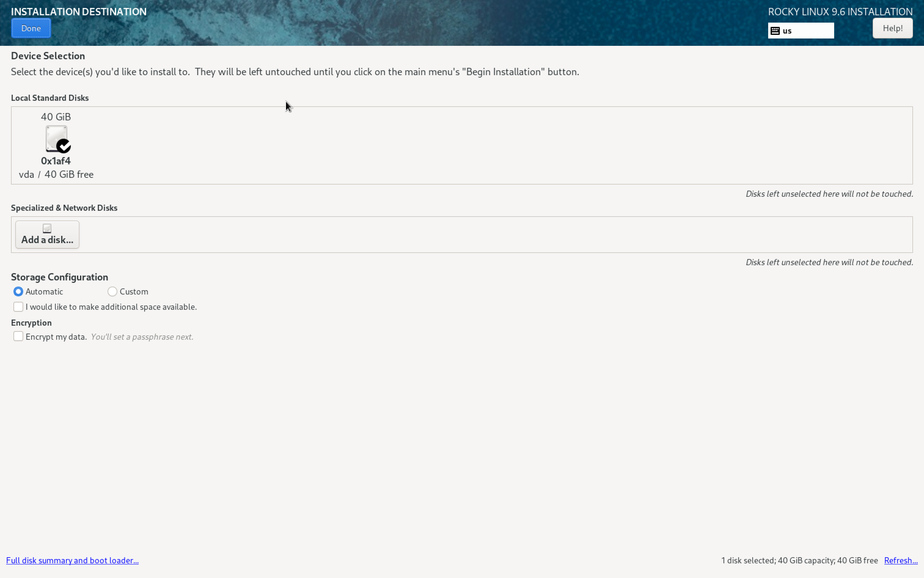
Task: Open Full disk summary and boot loader link
Action: [72, 560]
